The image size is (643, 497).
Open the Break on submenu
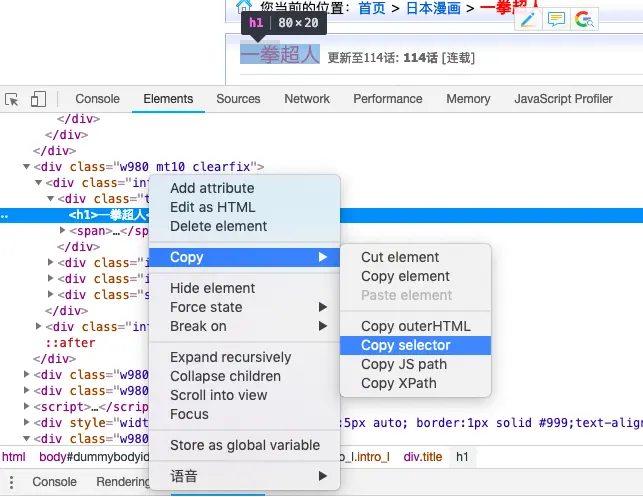[x=245, y=326]
